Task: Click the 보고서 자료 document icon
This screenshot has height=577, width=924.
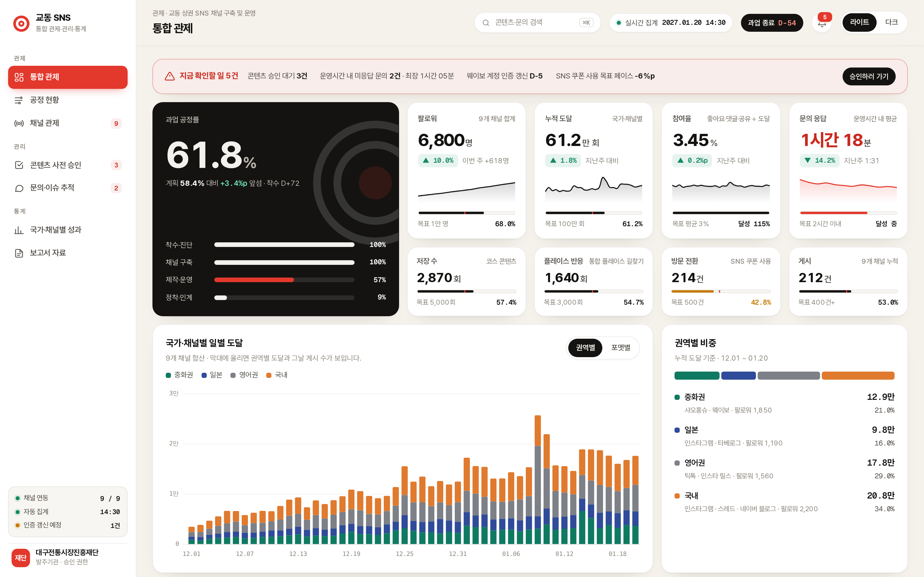Action: click(x=19, y=253)
